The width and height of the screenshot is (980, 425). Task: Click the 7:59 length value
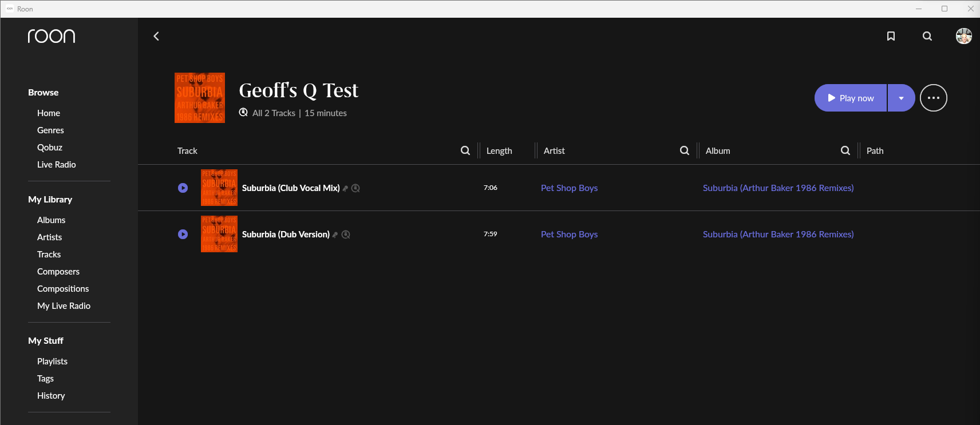point(491,234)
